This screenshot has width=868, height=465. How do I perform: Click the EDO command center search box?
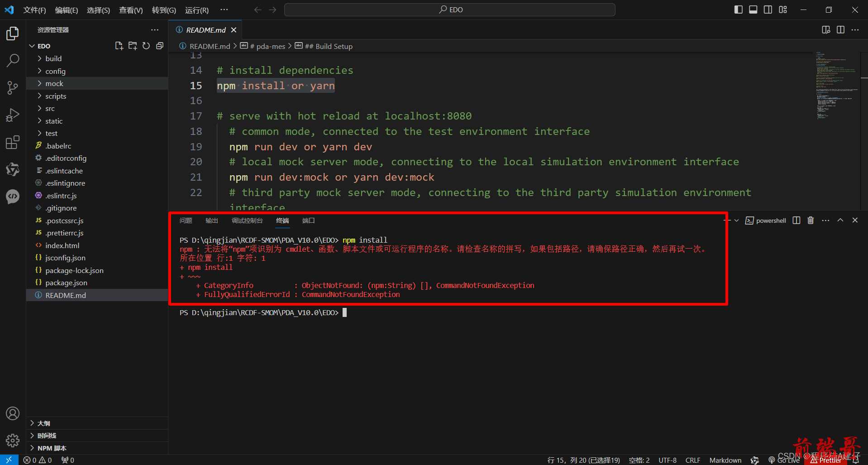450,10
